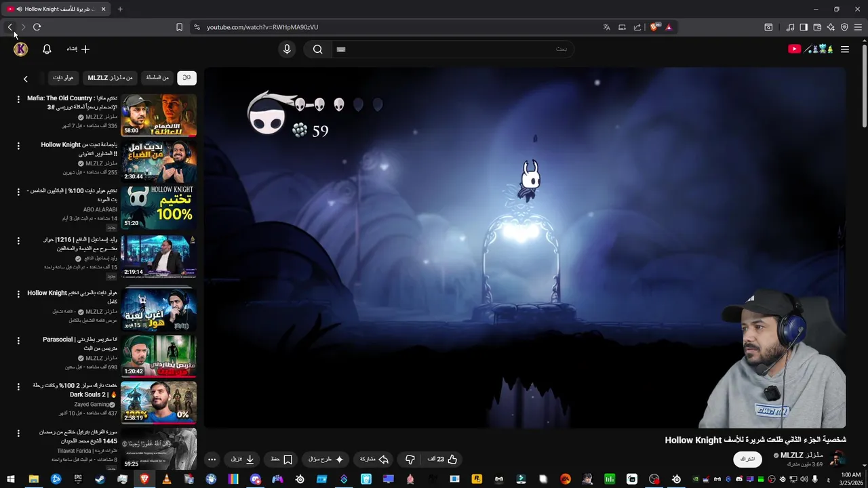Focus the YouTube search input field
This screenshot has width=868, height=488.
tap(452, 49)
